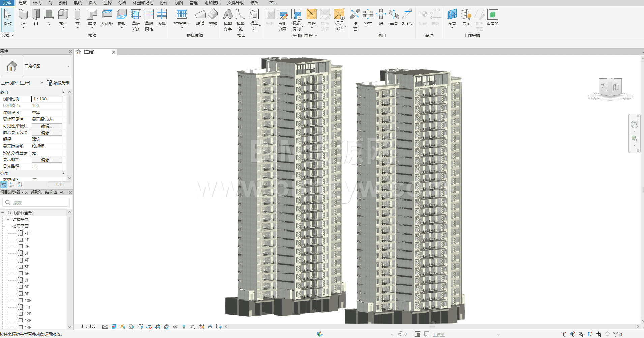This screenshot has width=644, height=338.
Task: Click the 编辑类型 button
Action: [x=58, y=83]
